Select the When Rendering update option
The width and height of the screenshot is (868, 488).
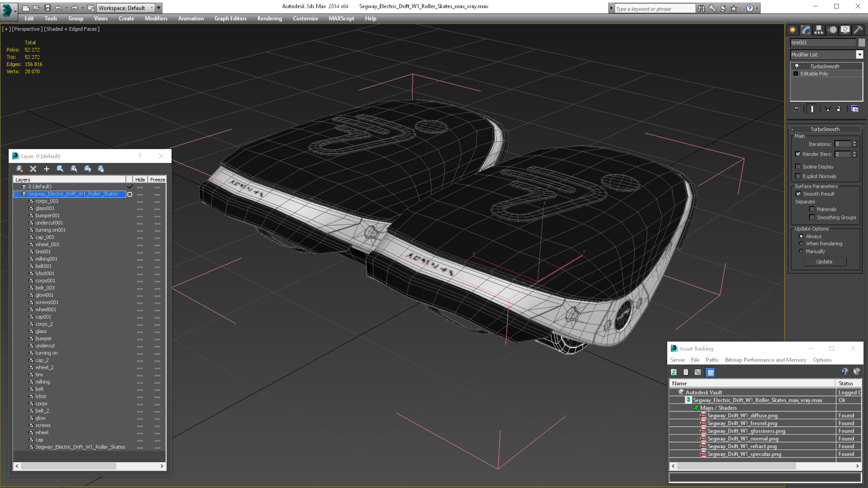[x=801, y=243]
